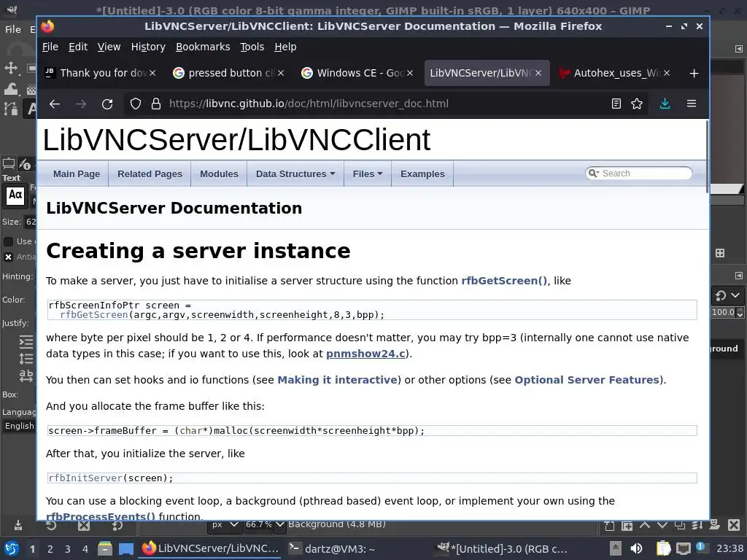Screen dimensions: 747x560
Task: Open Related Pages on docs navbar
Action: [x=150, y=174]
